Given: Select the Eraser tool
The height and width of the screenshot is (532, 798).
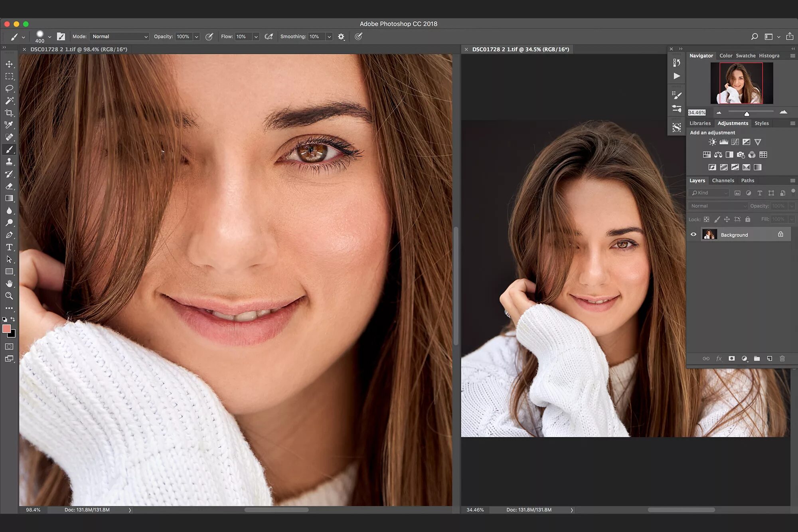Looking at the screenshot, I should (9, 186).
